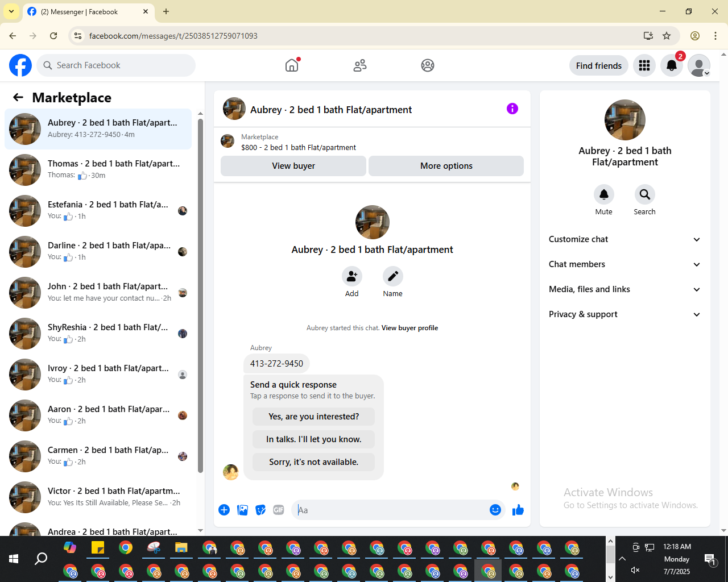Click Aubrey's listing photo in right panel
Screen dimensions: 728x582
click(x=625, y=120)
